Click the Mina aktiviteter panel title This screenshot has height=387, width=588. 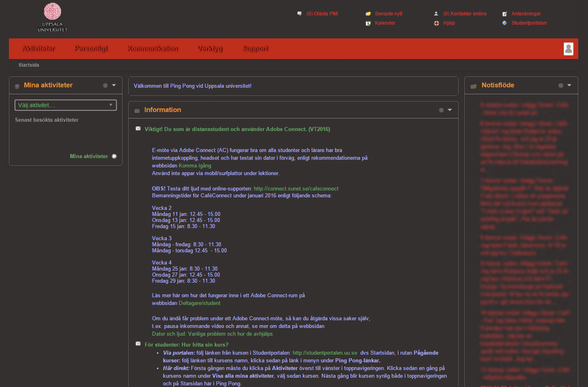click(x=48, y=85)
